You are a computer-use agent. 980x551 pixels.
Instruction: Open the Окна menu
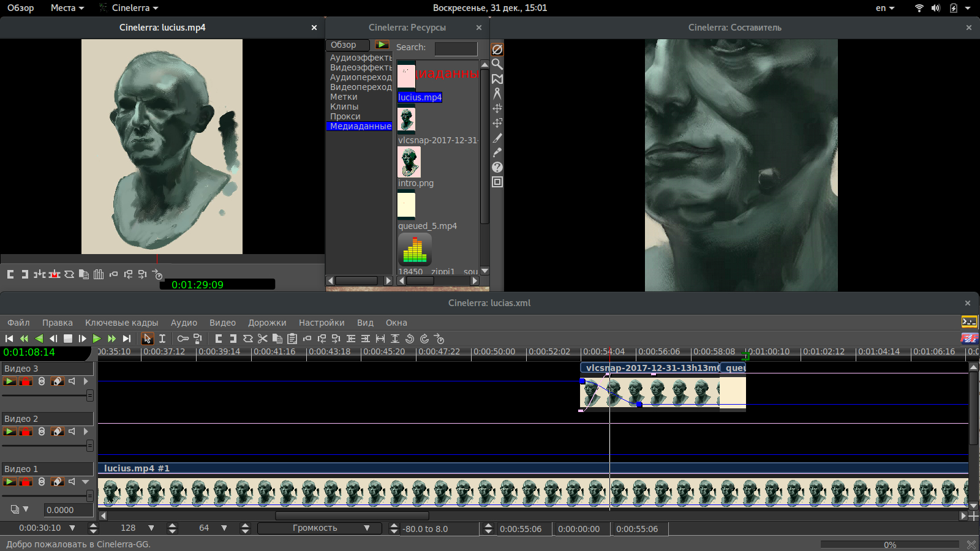(x=396, y=323)
